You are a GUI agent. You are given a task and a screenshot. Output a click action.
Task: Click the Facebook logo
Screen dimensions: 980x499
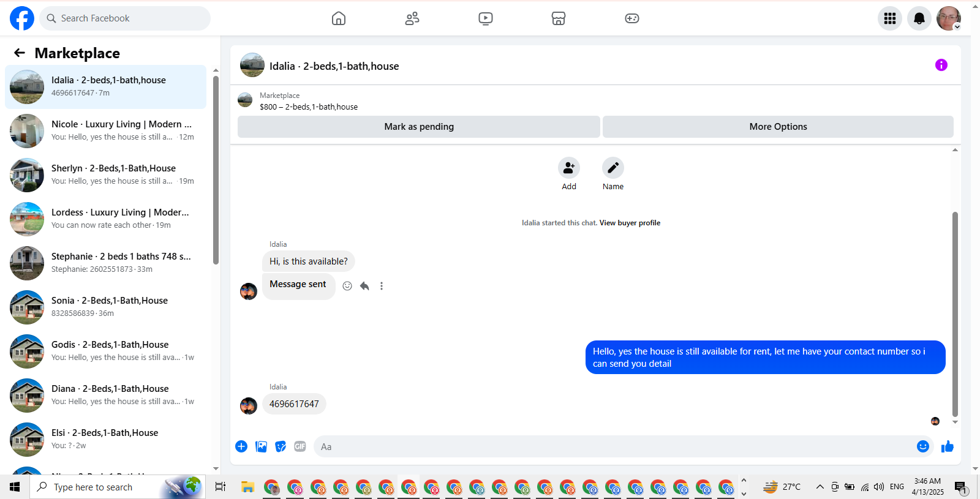tap(22, 18)
